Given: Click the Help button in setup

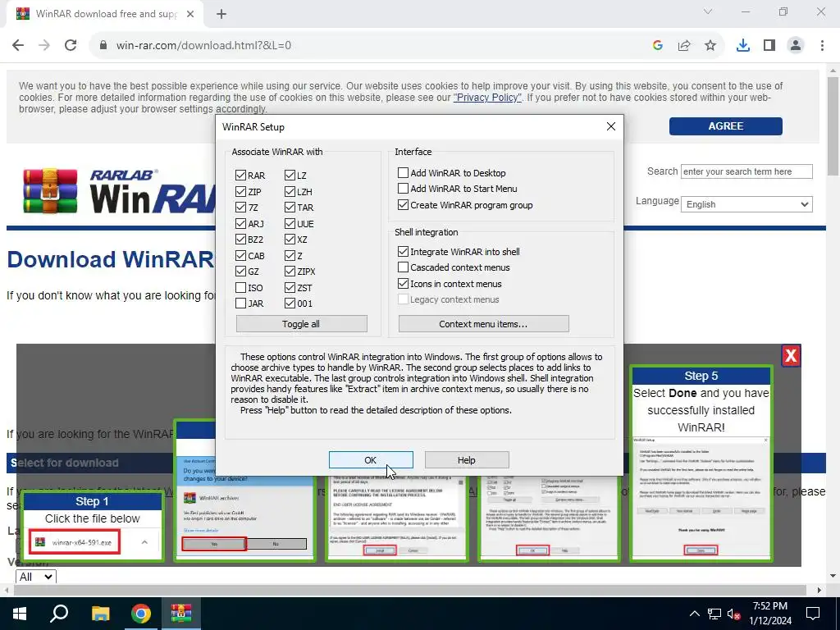Looking at the screenshot, I should coord(467,459).
